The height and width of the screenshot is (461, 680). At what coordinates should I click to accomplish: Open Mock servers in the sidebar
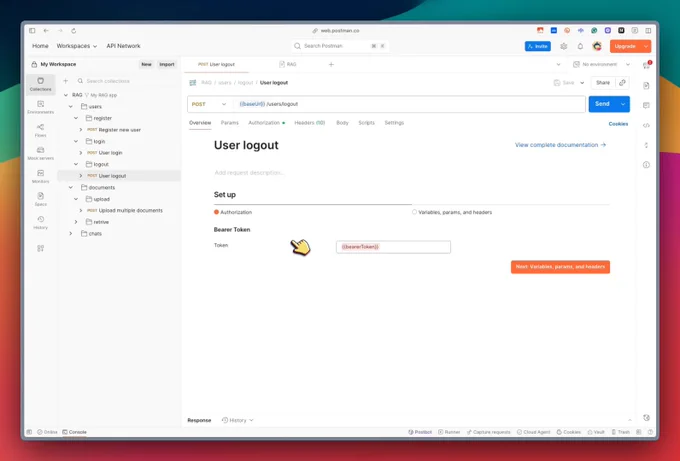tap(40, 152)
